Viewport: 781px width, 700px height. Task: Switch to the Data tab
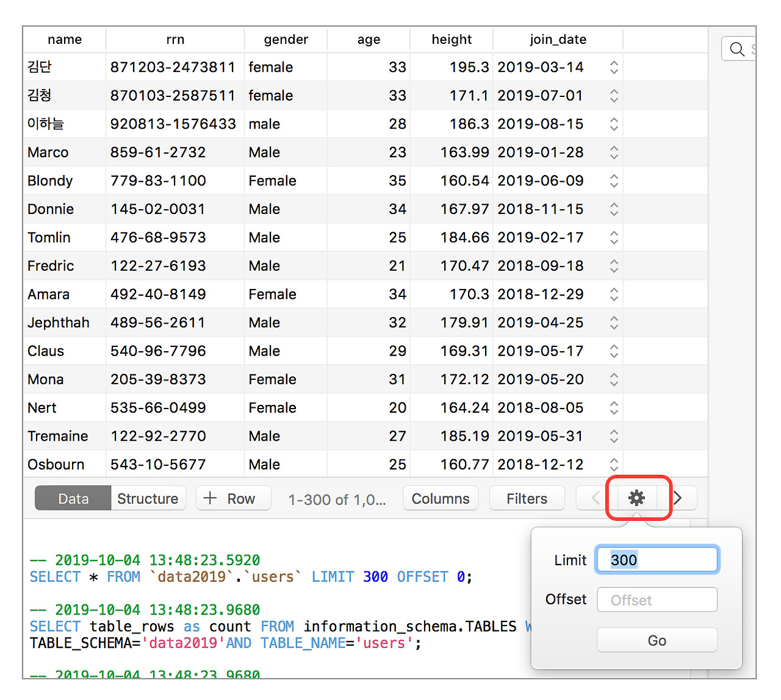click(x=73, y=498)
